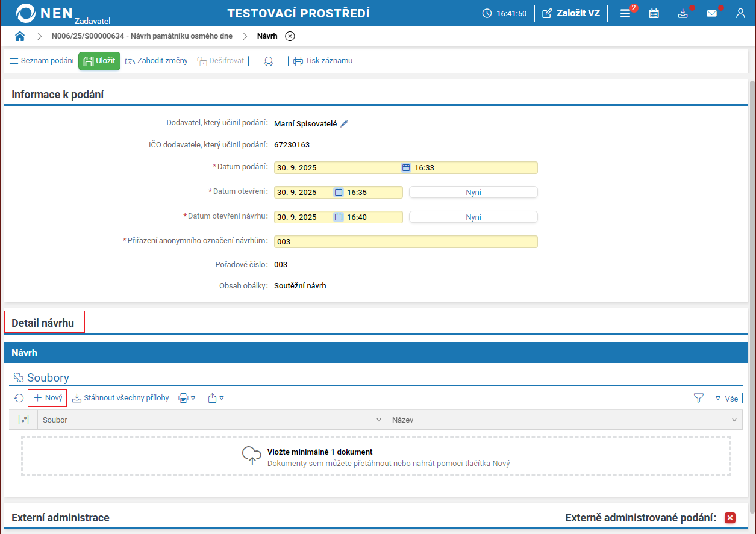Go to the home page icon
The image size is (756, 534).
pyautogui.click(x=20, y=36)
